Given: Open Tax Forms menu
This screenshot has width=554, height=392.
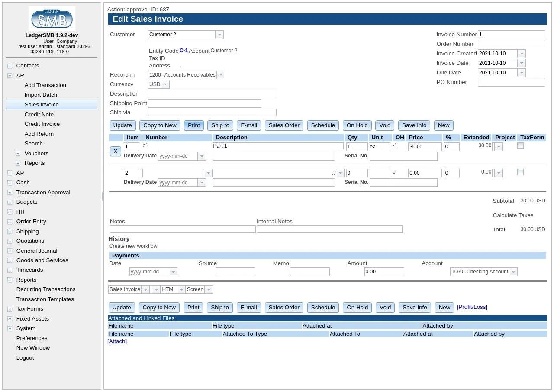Looking at the screenshot, I should 29,309.
